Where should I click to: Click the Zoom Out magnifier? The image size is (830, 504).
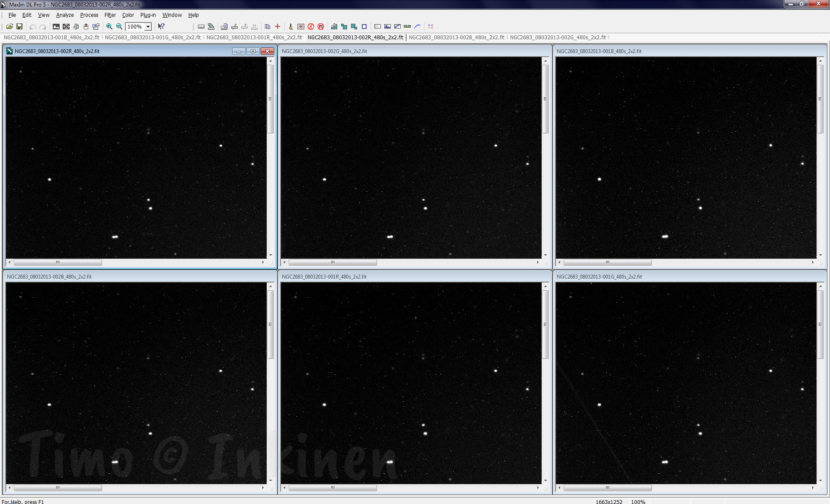[119, 26]
